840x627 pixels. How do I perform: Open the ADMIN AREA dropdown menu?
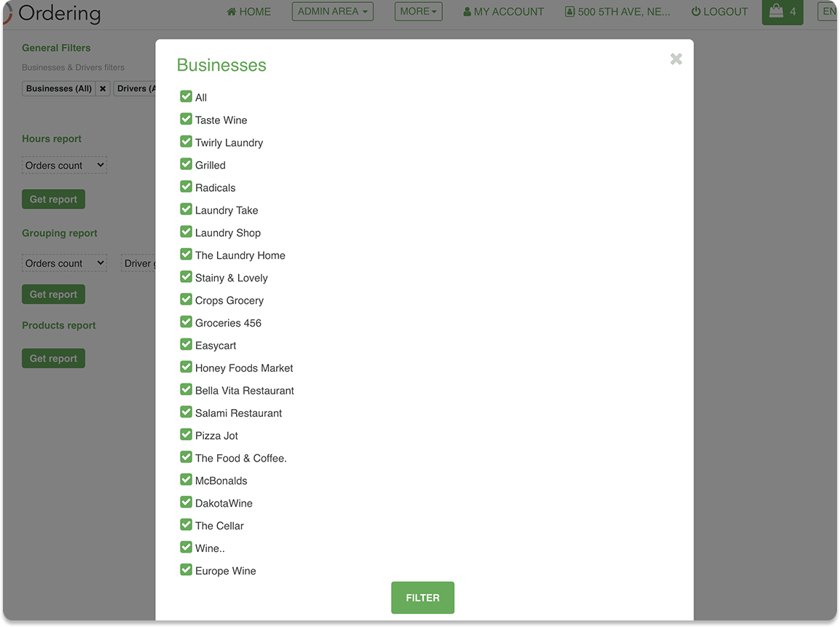click(x=333, y=11)
